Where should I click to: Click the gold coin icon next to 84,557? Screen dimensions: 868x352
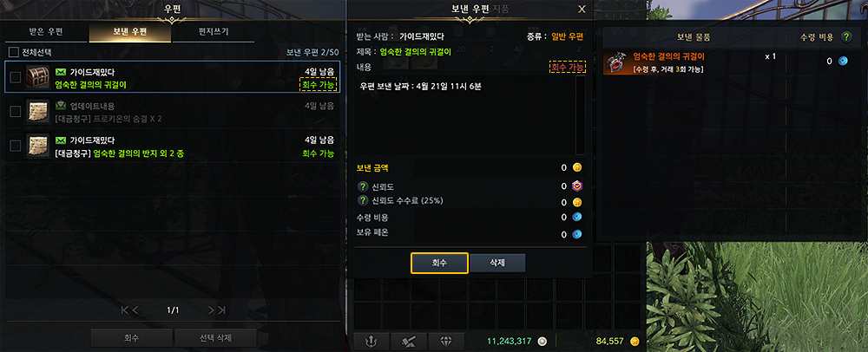(635, 341)
